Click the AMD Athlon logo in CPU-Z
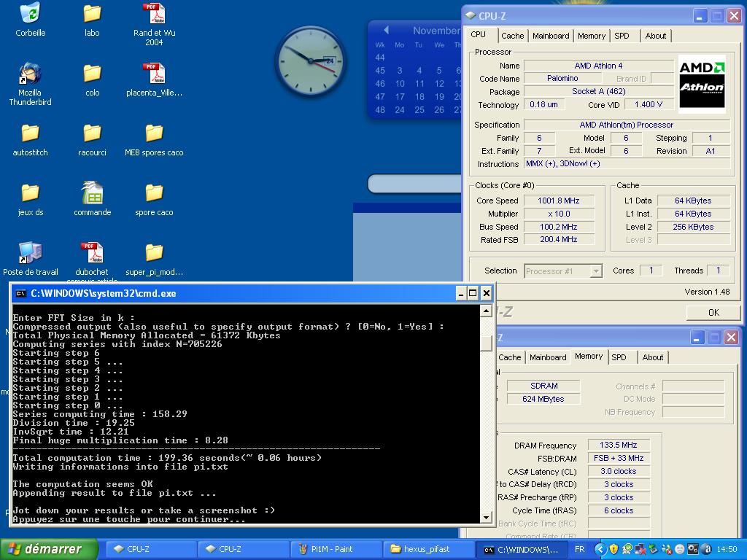This screenshot has width=747, height=560. point(702,85)
